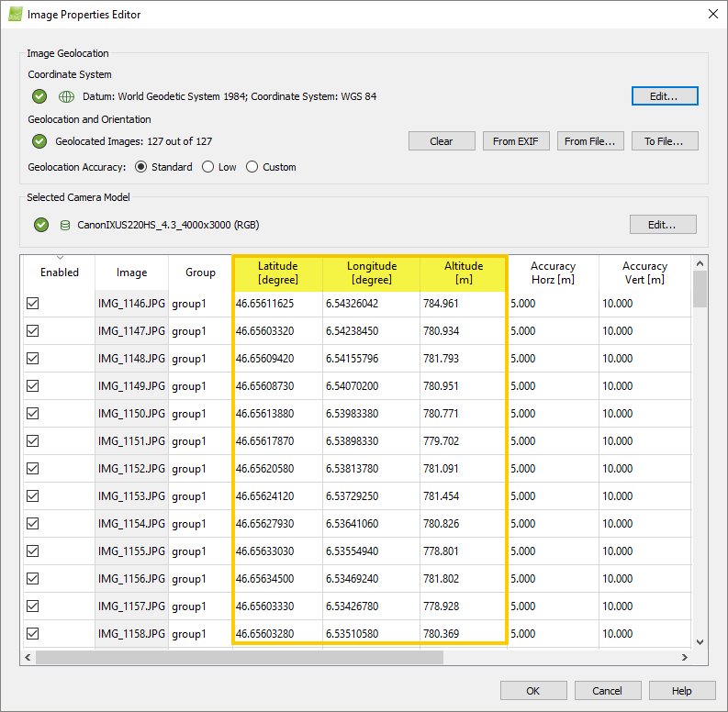Click green checkmark next to Geolocated Images
The height and width of the screenshot is (712, 728).
[39, 141]
